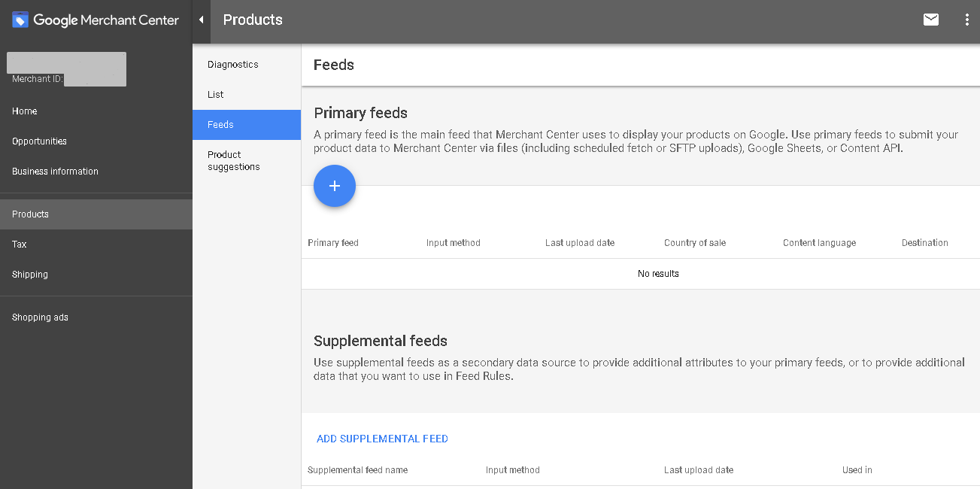Add a primary feed with plus button
The image size is (980, 489).
coord(335,186)
